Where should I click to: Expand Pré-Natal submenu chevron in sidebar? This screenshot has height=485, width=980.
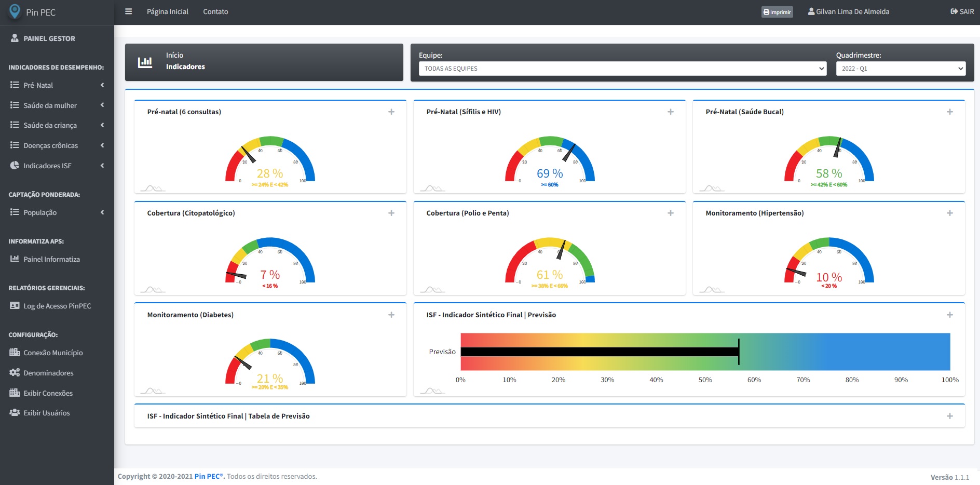102,85
